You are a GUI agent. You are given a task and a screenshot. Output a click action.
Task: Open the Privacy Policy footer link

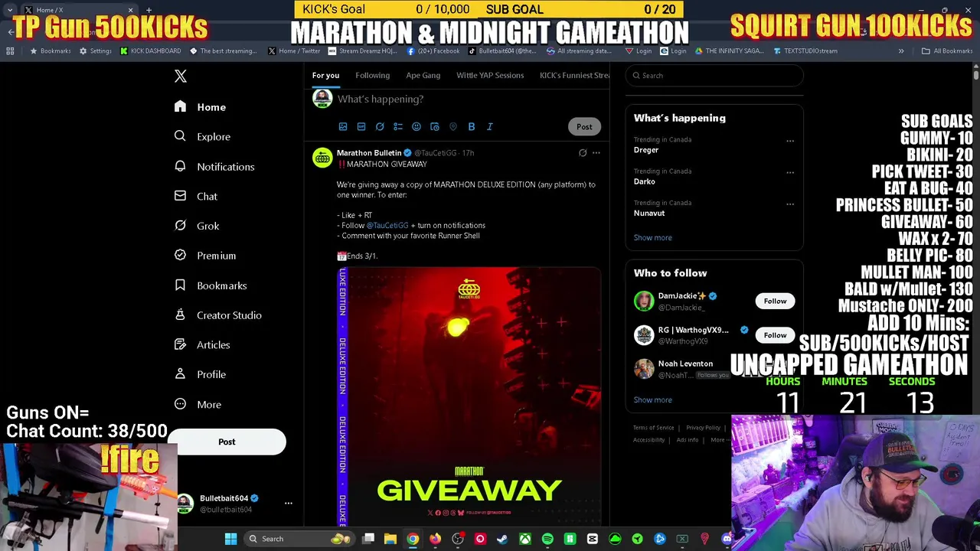coord(703,428)
